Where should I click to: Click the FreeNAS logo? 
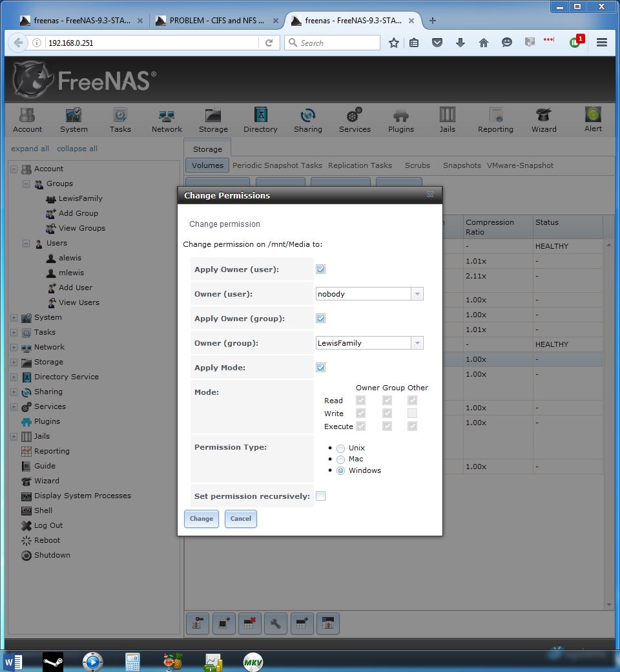[x=85, y=79]
